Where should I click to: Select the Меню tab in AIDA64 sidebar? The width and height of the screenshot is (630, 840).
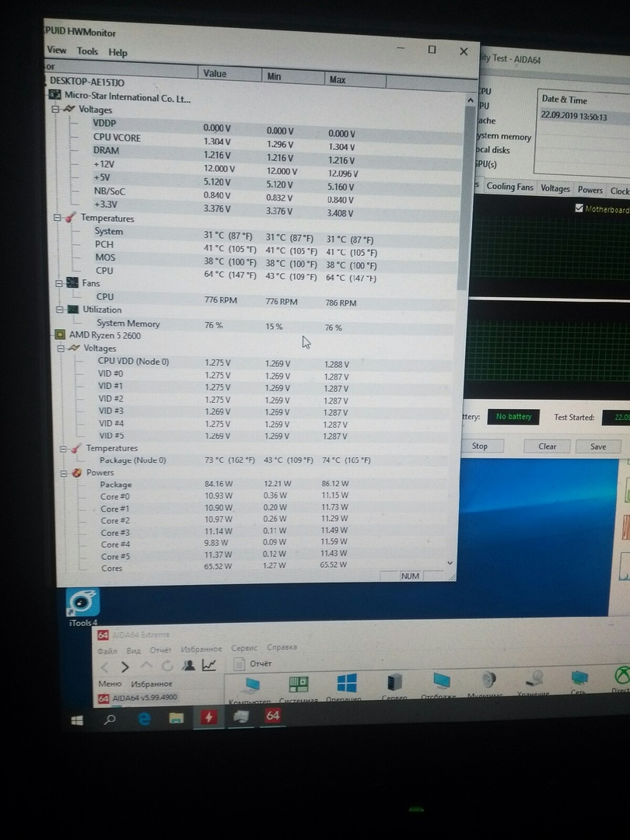[110, 684]
